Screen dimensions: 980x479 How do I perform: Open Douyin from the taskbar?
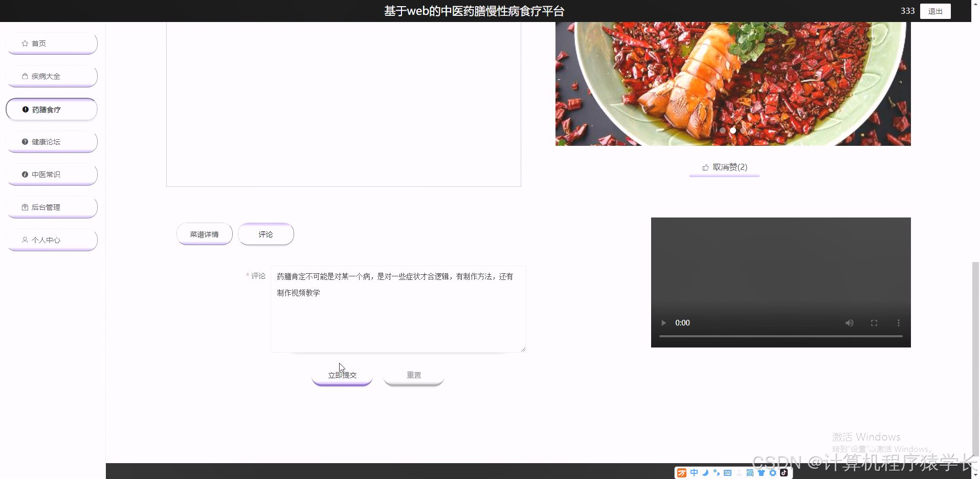tap(783, 472)
